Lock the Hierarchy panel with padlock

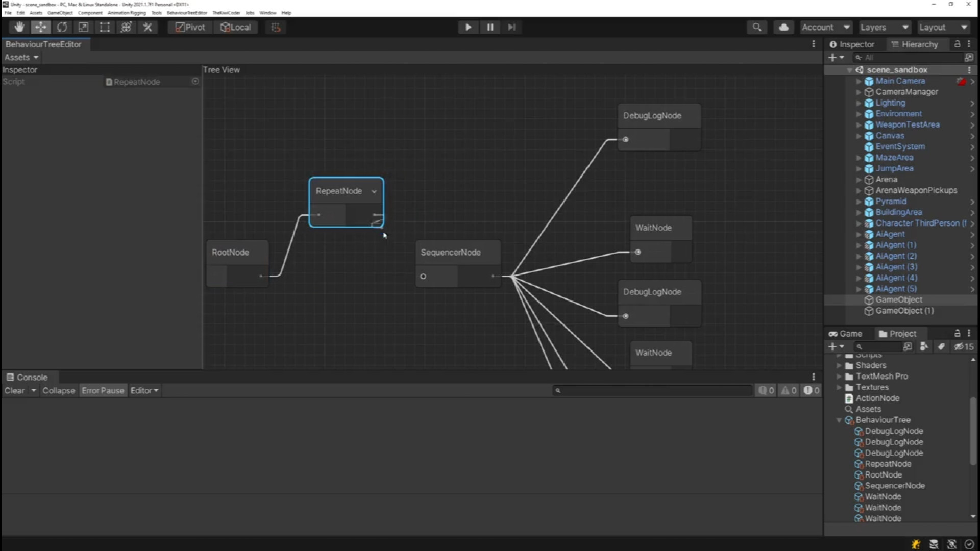pos(957,44)
